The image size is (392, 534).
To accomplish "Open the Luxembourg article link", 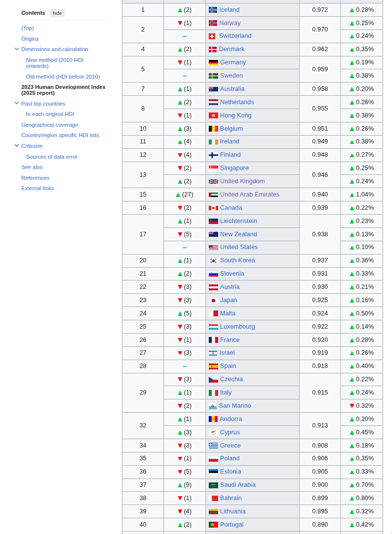I will [x=237, y=327].
